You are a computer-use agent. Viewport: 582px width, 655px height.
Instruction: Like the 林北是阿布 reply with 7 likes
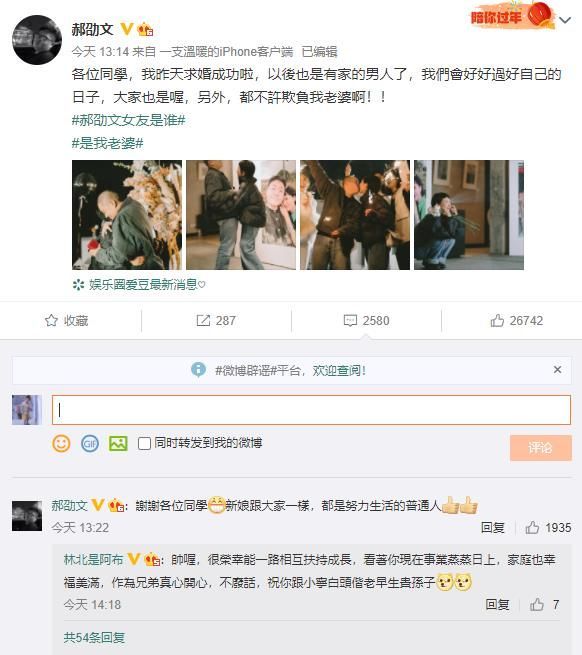pyautogui.click(x=537, y=604)
